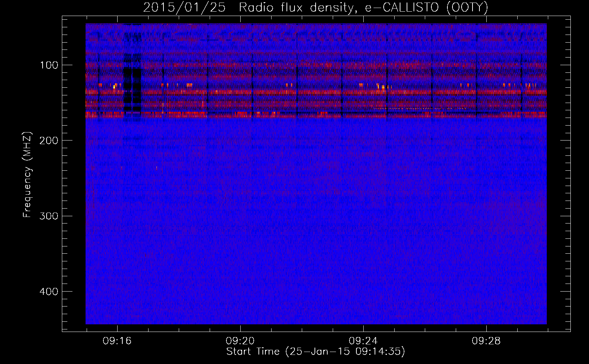The image size is (589, 364).
Task: Click the 09:24 time tick label
Action: (363, 341)
